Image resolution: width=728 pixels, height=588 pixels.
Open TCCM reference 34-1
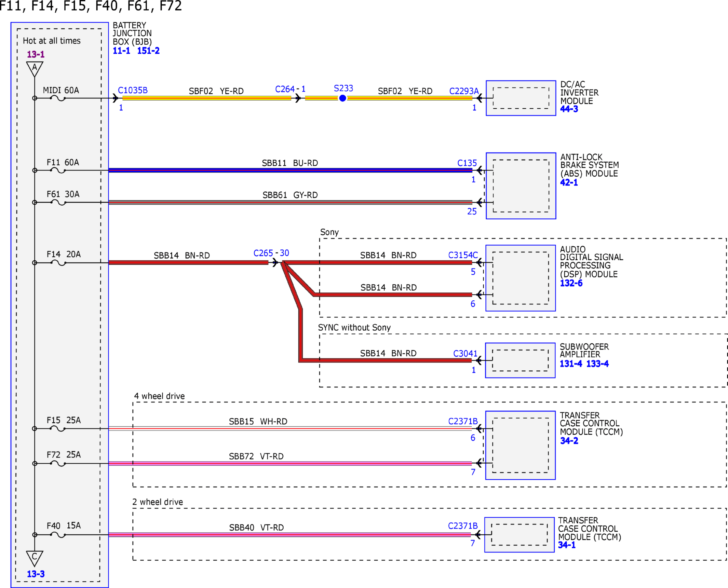point(567,545)
